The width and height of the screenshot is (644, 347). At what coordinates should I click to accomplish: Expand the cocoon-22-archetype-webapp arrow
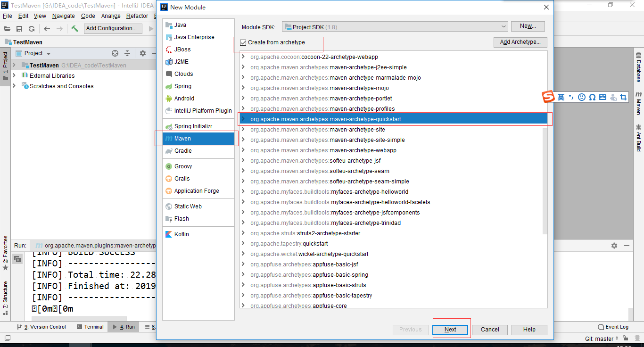pos(243,57)
